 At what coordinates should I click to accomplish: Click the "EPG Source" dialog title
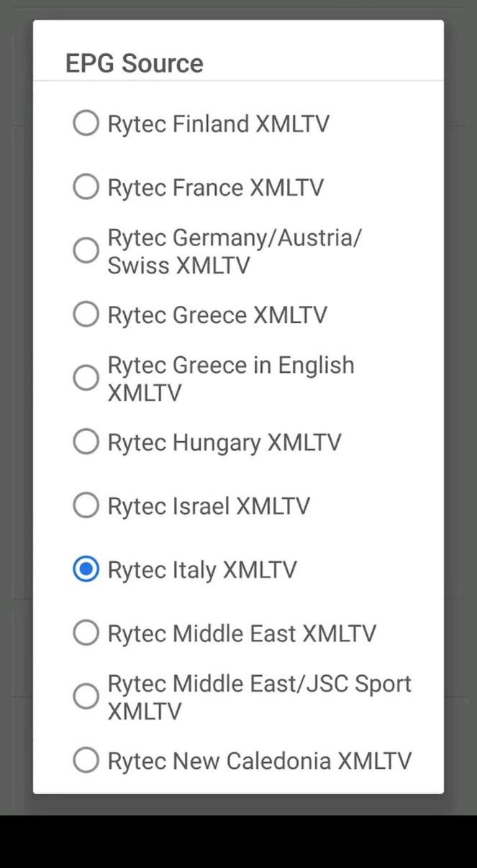[134, 63]
